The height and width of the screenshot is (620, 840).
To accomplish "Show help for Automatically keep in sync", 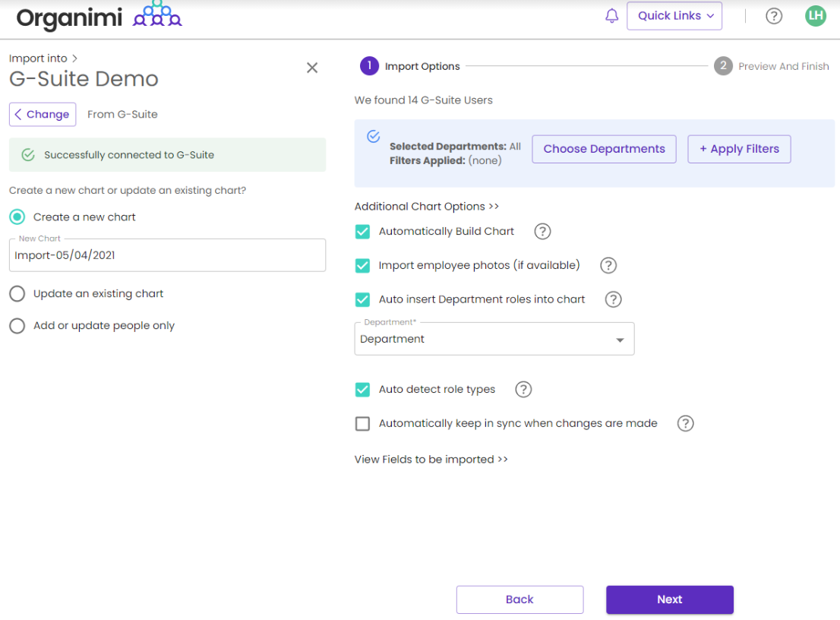I will tap(685, 424).
